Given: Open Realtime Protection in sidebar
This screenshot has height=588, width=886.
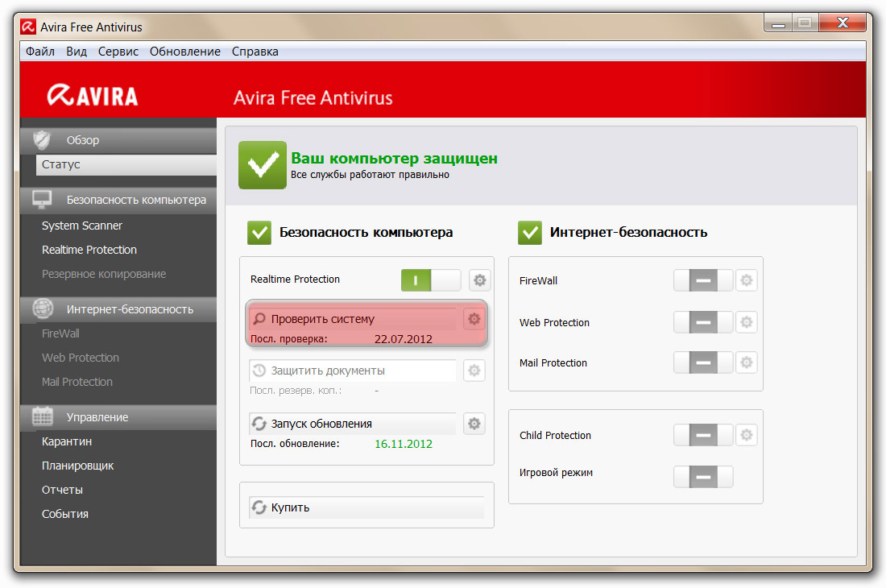Looking at the screenshot, I should coord(89,250).
